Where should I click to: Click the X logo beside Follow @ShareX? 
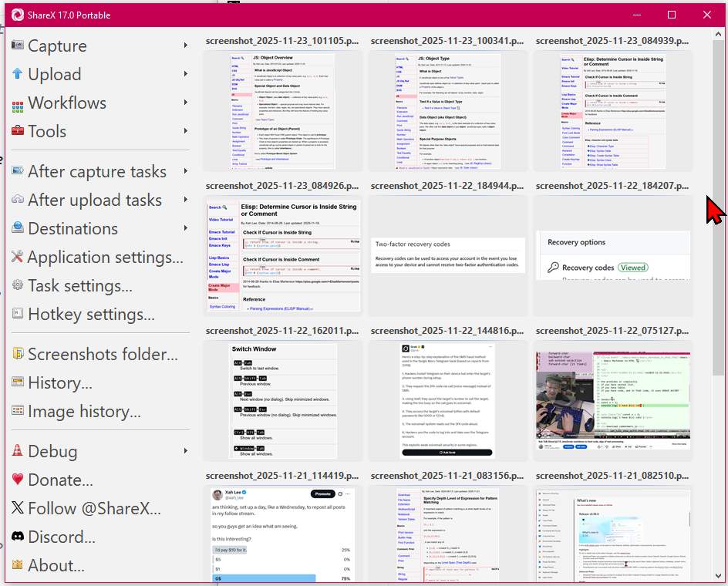tap(17, 509)
